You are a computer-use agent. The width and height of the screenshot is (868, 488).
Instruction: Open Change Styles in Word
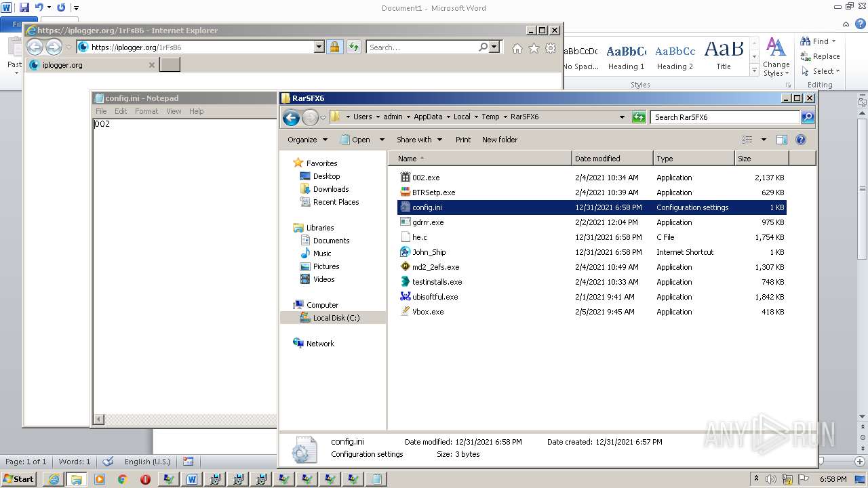pyautogui.click(x=776, y=57)
